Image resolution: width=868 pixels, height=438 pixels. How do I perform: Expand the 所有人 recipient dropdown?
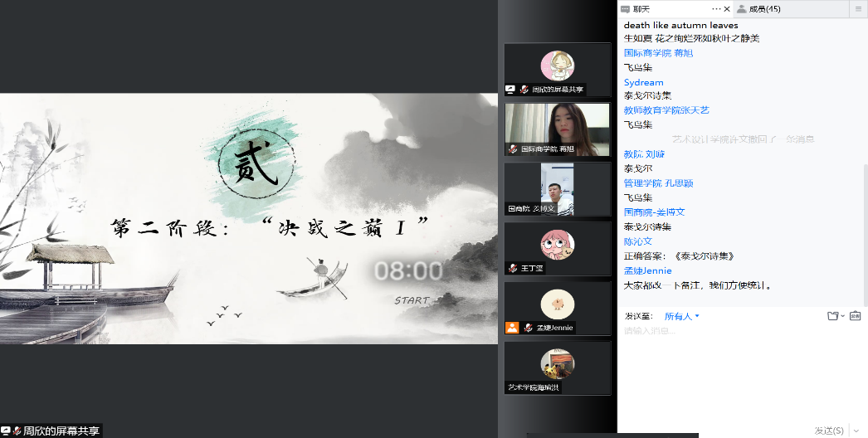point(682,316)
